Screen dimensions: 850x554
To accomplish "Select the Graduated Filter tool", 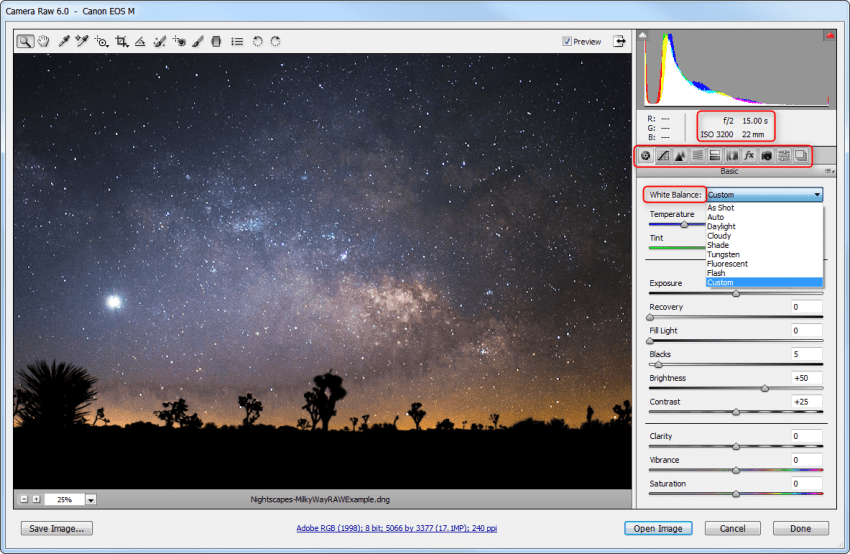I will 216,41.
